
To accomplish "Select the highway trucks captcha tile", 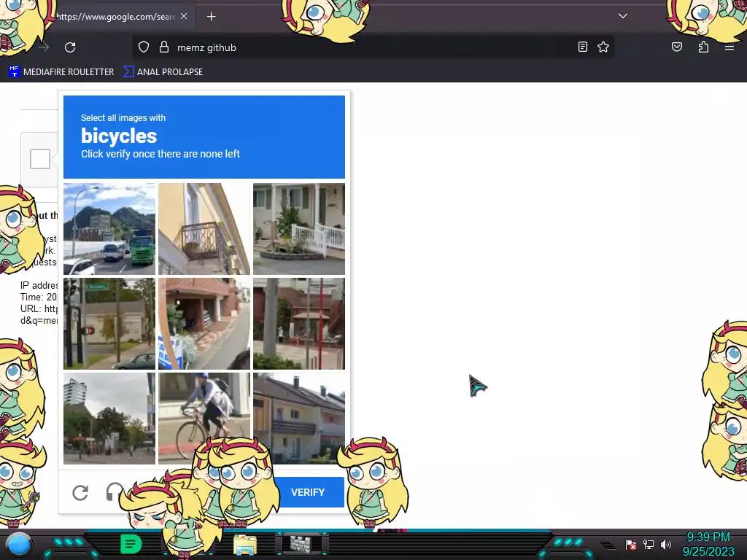I will tap(109, 229).
